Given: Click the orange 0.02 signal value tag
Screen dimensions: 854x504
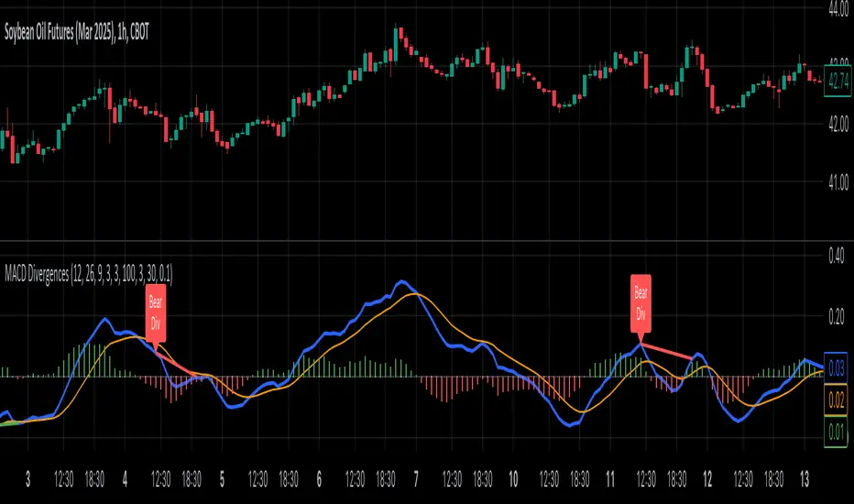Looking at the screenshot, I should pos(836,400).
